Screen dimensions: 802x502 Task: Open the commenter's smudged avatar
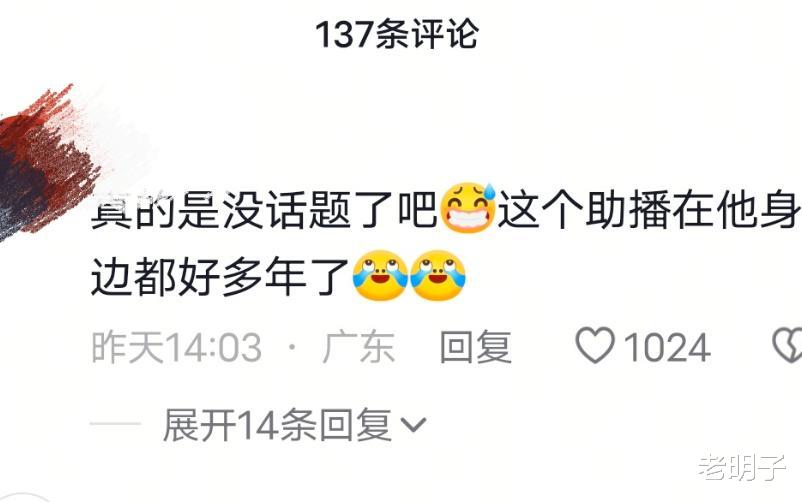coord(46,164)
